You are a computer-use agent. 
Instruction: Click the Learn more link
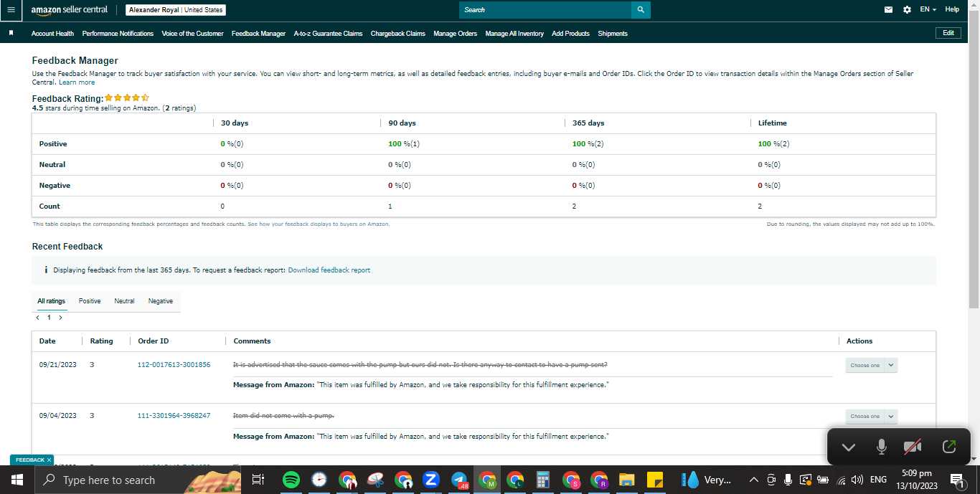[x=77, y=82]
